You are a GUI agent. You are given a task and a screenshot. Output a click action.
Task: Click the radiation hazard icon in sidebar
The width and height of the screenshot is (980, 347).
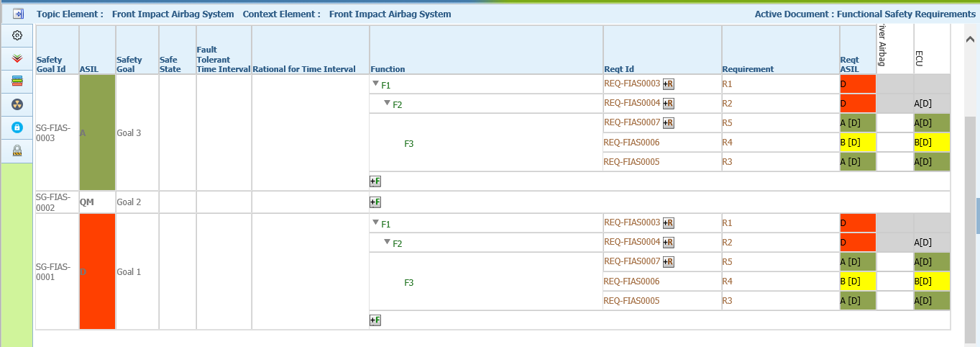click(x=17, y=104)
